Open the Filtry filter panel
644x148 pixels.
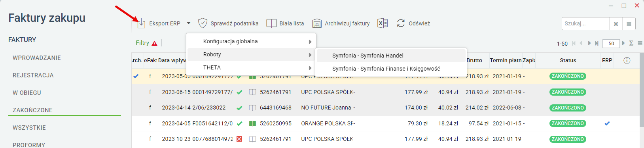click(x=142, y=43)
